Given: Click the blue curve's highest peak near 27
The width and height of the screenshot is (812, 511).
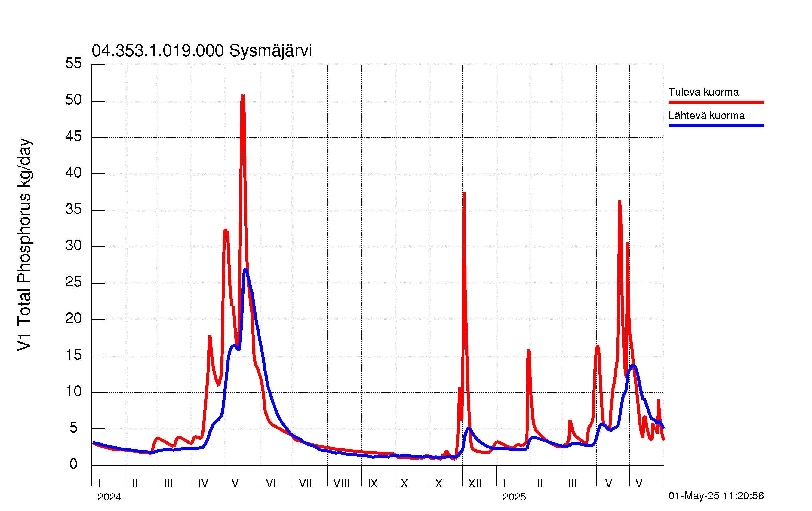Looking at the screenshot, I should (x=245, y=270).
